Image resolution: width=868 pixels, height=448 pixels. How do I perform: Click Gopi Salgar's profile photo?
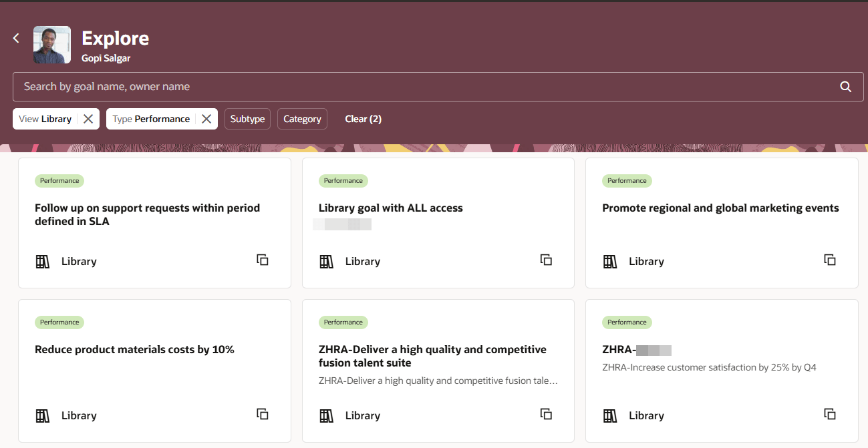(x=52, y=45)
